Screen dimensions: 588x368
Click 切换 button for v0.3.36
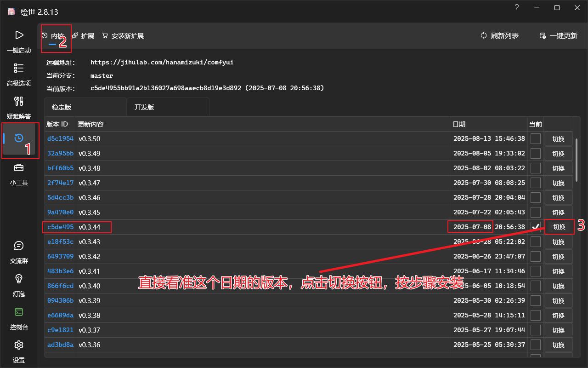(x=559, y=345)
